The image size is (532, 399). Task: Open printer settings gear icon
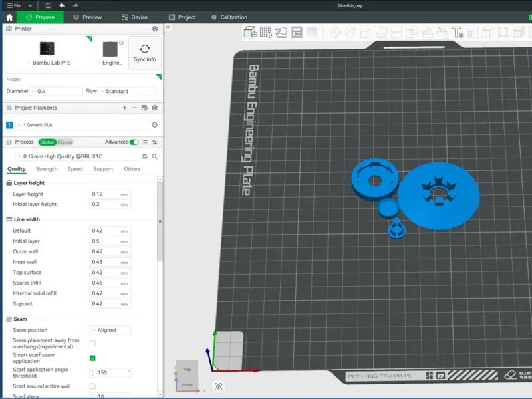click(155, 29)
